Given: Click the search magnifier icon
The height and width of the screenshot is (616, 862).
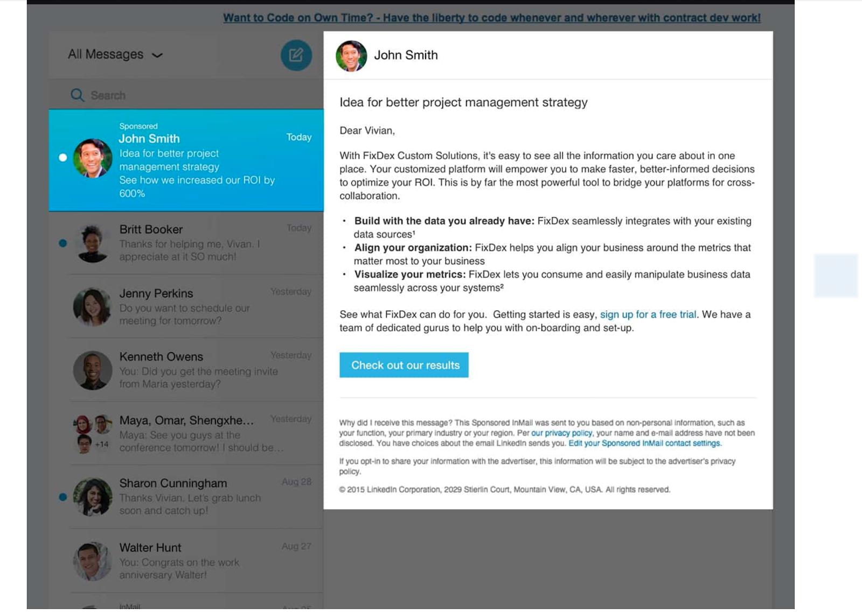Looking at the screenshot, I should (77, 95).
